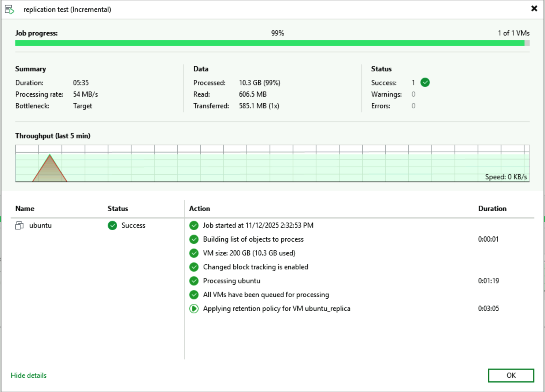
Task: Click the Job progress bar
Action: pos(272,43)
